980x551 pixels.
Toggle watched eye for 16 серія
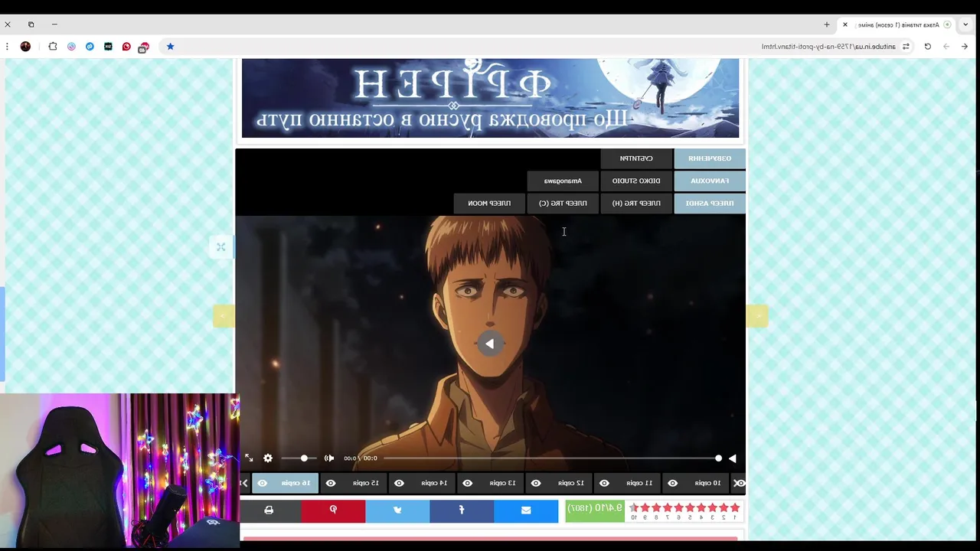coord(263,483)
